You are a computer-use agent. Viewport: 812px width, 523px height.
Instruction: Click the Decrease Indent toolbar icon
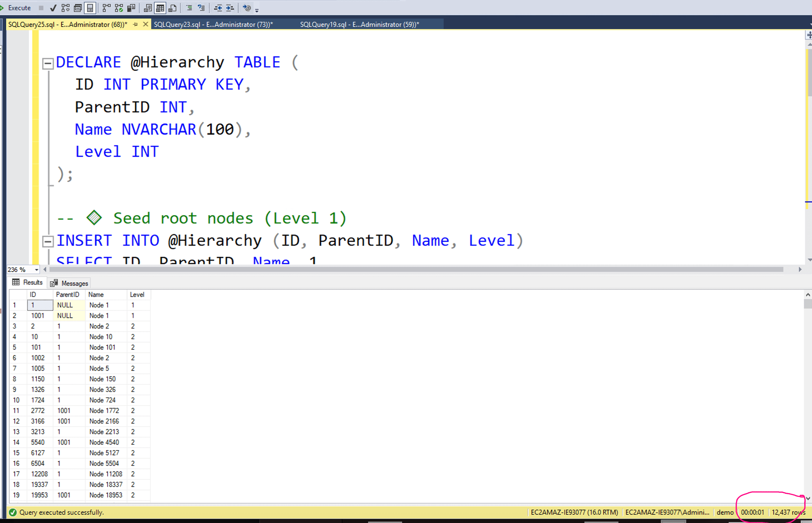pos(218,8)
